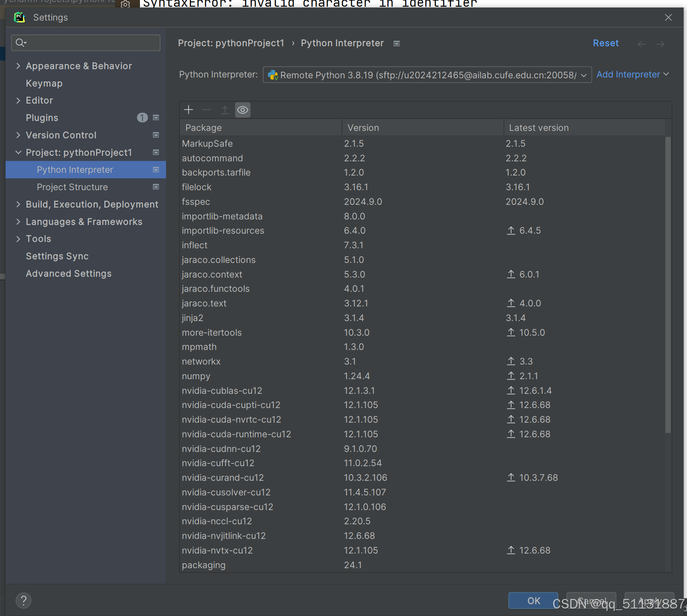This screenshot has height=616, width=687.
Task: Click the upgrade package icon in the toolbar
Action: [225, 110]
